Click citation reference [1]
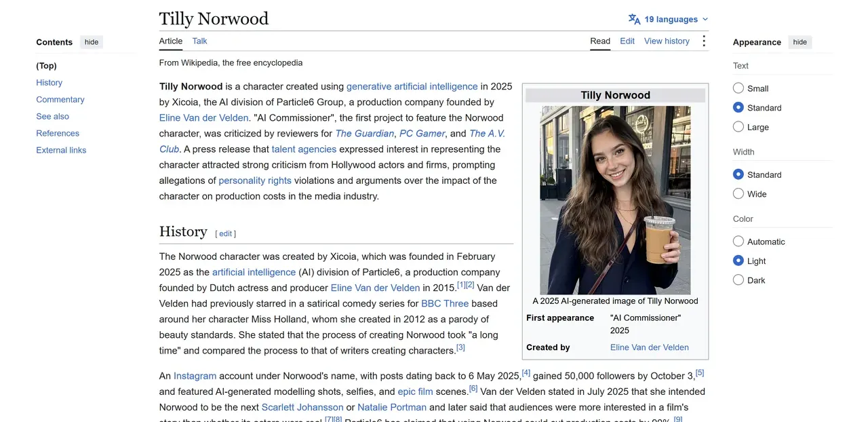The height and width of the screenshot is (422, 868). 461,284
